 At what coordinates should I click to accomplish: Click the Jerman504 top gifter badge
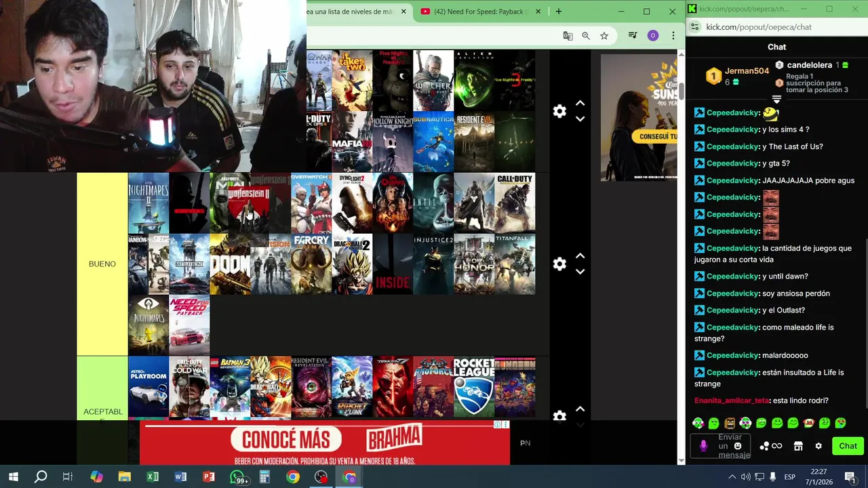click(x=713, y=76)
